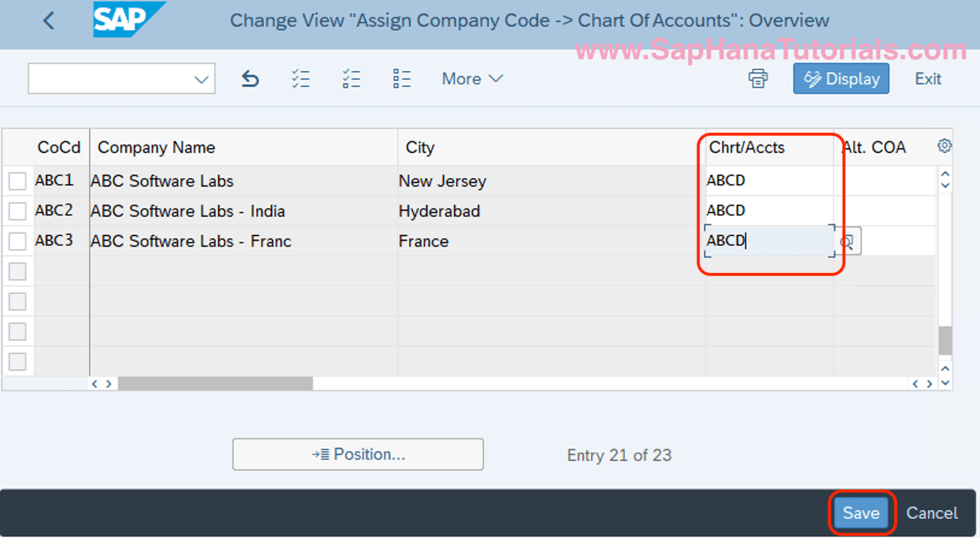Click the Display button
The width and height of the screenshot is (980, 538).
(x=841, y=79)
